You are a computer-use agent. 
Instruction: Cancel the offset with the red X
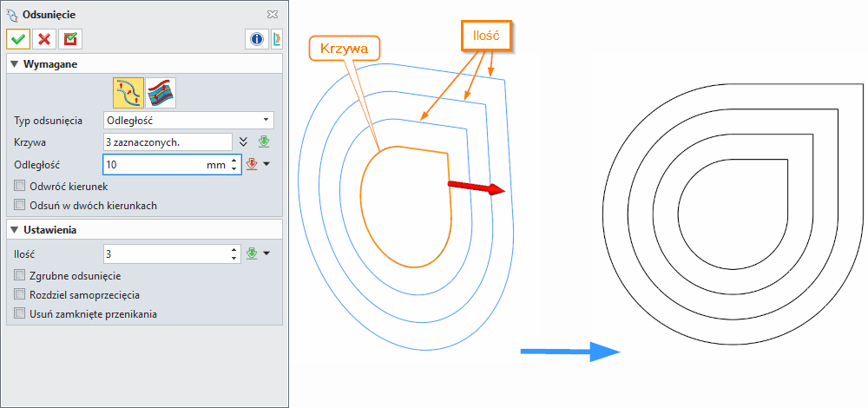pos(44,39)
